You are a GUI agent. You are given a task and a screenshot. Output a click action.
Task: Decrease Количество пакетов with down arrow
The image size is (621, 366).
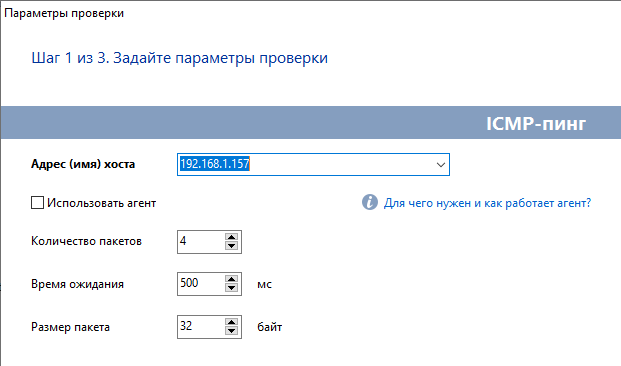coord(231,246)
